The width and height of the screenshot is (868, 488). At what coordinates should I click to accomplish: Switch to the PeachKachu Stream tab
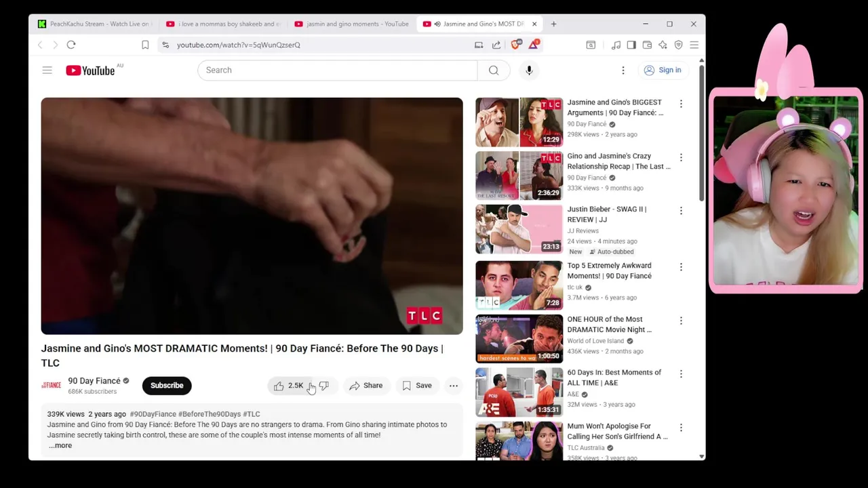[x=94, y=24]
